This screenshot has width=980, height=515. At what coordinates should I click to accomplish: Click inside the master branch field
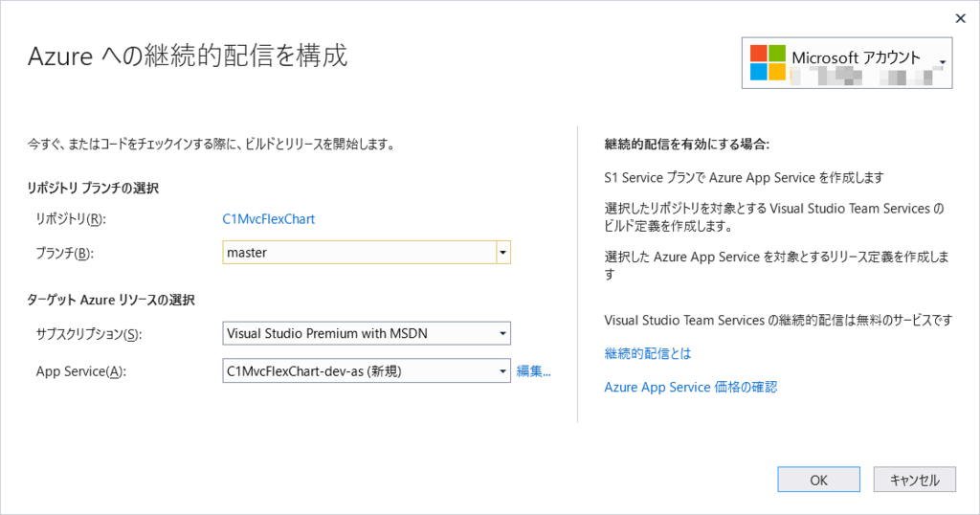(x=360, y=253)
